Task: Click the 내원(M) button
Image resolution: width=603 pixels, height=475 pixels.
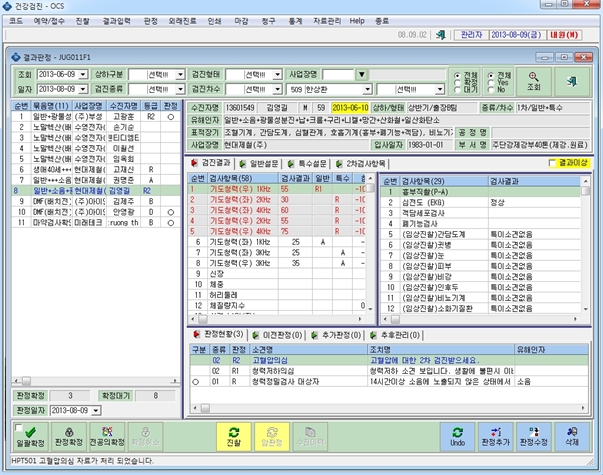Action: 564,35
